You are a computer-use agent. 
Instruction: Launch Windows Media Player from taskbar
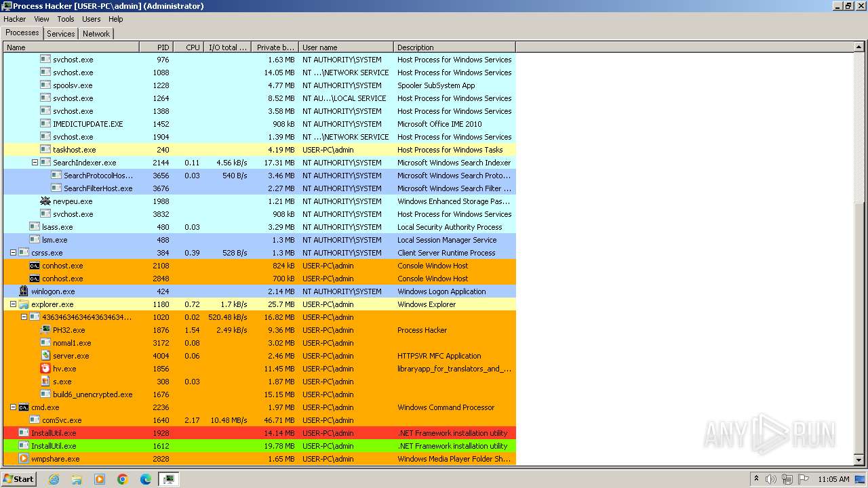[100, 479]
